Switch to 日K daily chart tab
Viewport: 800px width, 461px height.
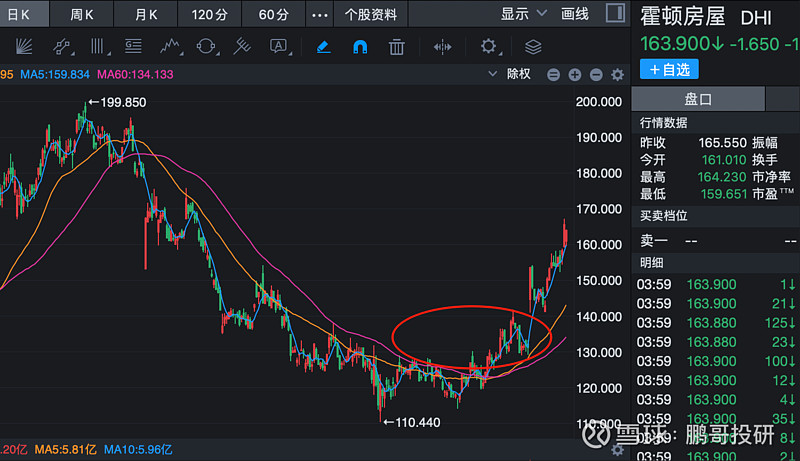point(24,14)
